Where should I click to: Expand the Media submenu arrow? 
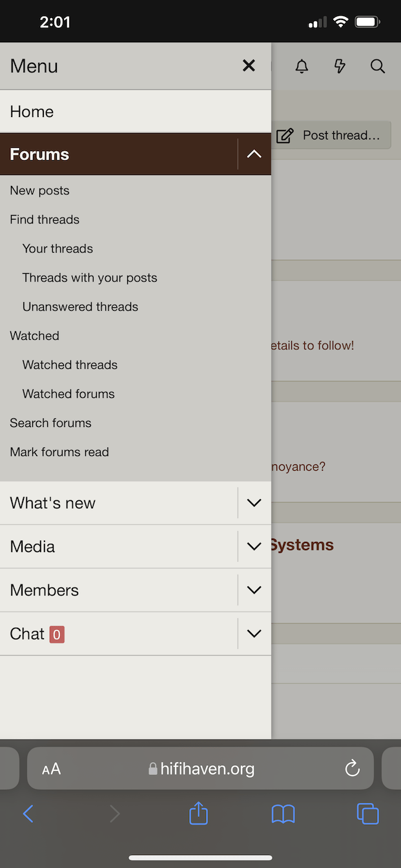254,546
